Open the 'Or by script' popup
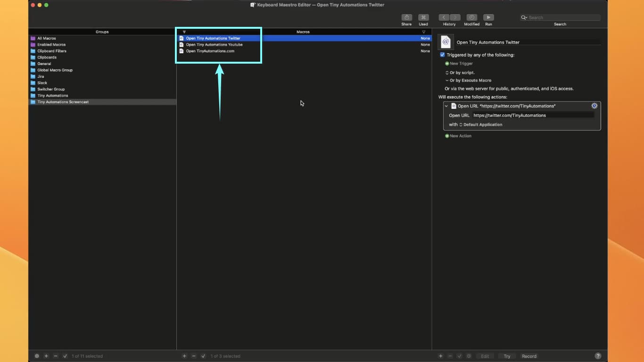 pos(460,73)
